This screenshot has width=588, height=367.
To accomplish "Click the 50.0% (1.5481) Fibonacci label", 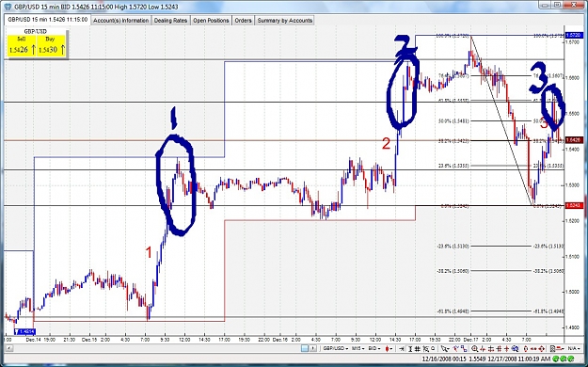I will click(453, 120).
